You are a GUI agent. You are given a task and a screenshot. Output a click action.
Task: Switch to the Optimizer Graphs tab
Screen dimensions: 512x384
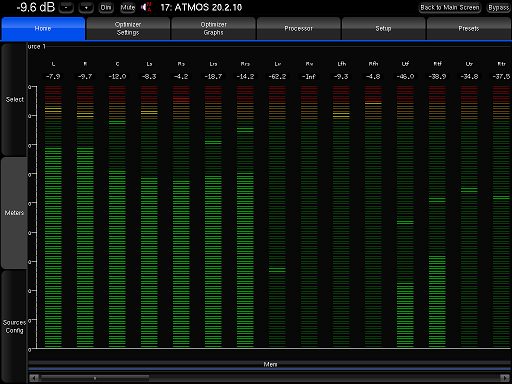click(213, 29)
